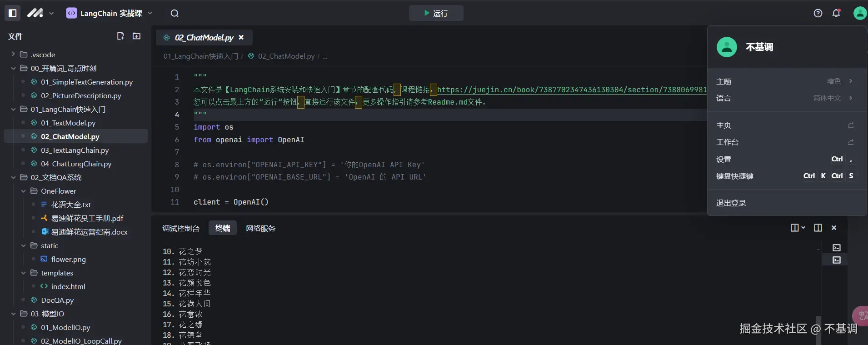Open the 主题 theme submenu
This screenshot has width=868, height=345.
pyautogui.click(x=784, y=81)
